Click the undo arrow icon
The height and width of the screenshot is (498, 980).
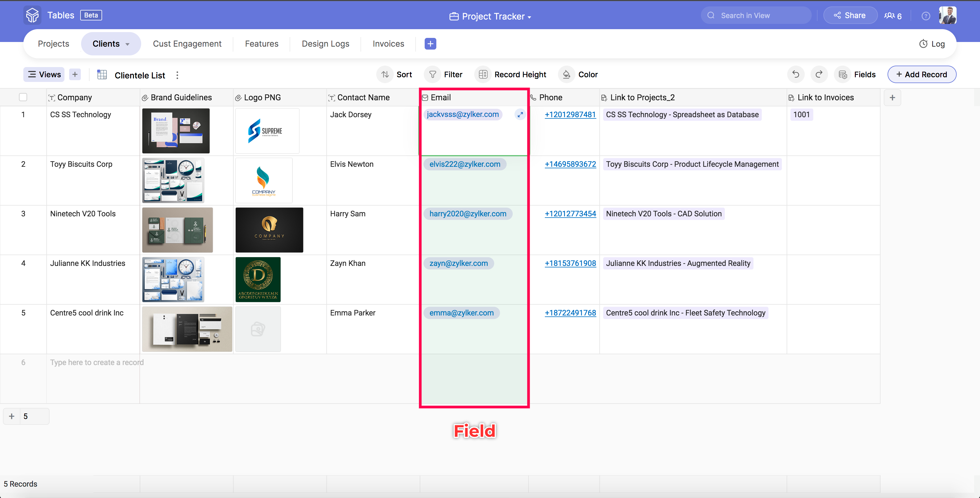tap(795, 75)
